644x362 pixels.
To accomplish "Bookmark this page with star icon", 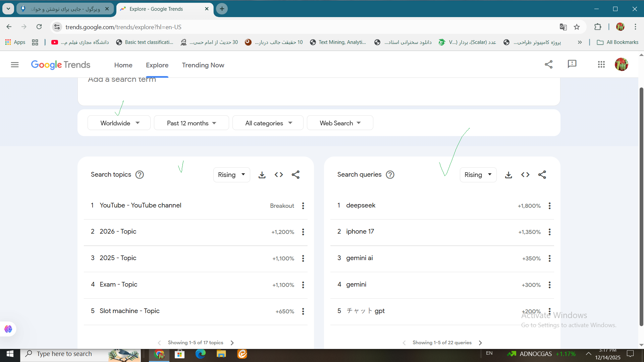I will coord(577,27).
